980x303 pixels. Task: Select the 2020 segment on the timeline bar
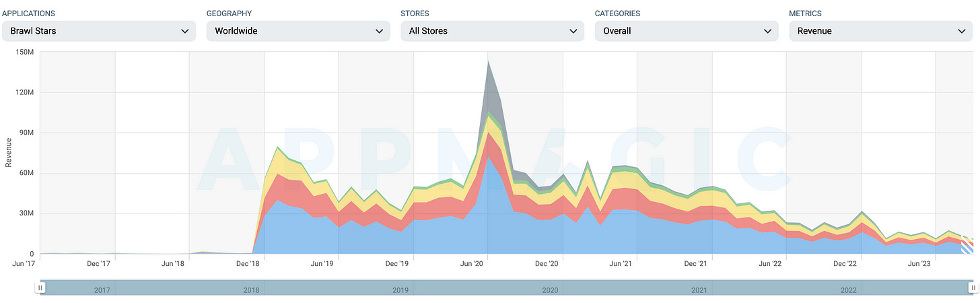pyautogui.click(x=550, y=290)
